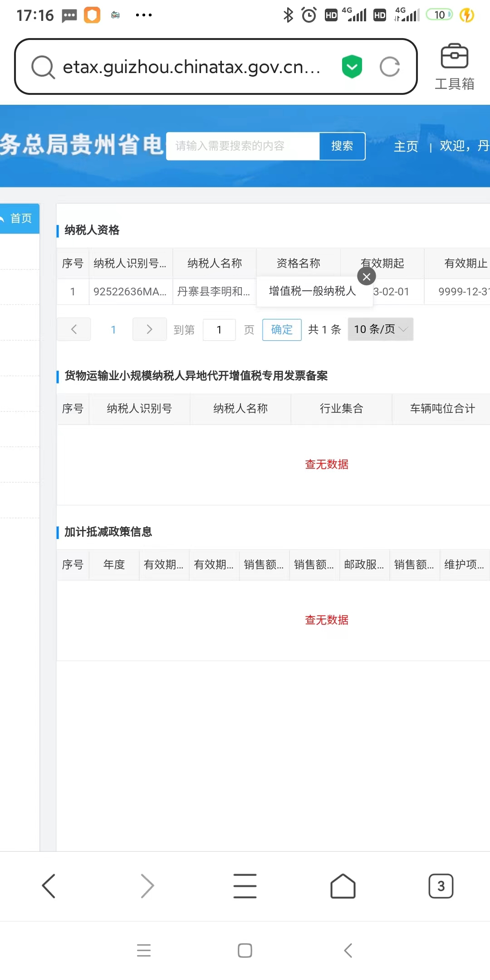
Task: Switch to the 首页 tab
Action: (20, 219)
